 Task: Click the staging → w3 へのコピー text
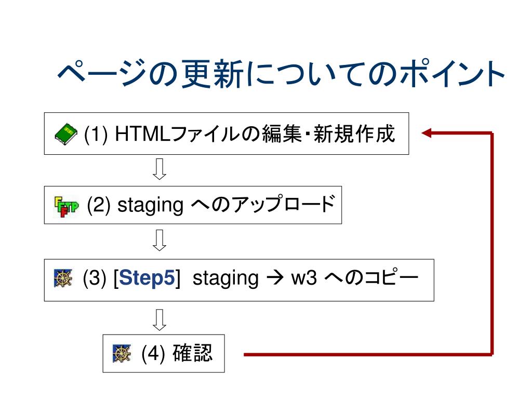(x=305, y=278)
